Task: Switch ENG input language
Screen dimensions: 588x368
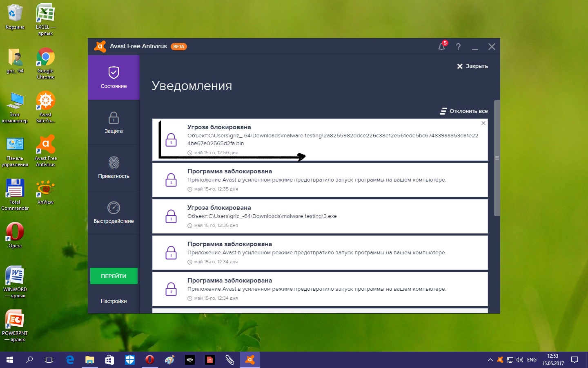Action: point(532,360)
